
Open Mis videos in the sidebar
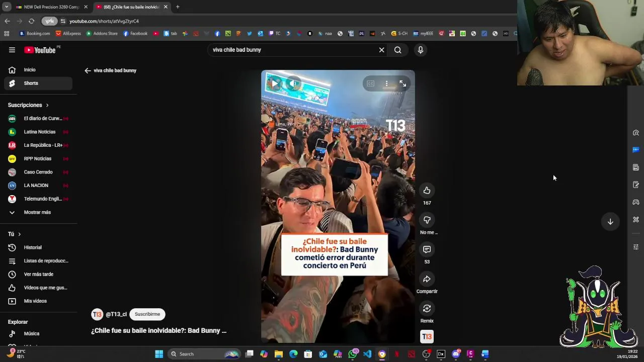(x=38, y=301)
